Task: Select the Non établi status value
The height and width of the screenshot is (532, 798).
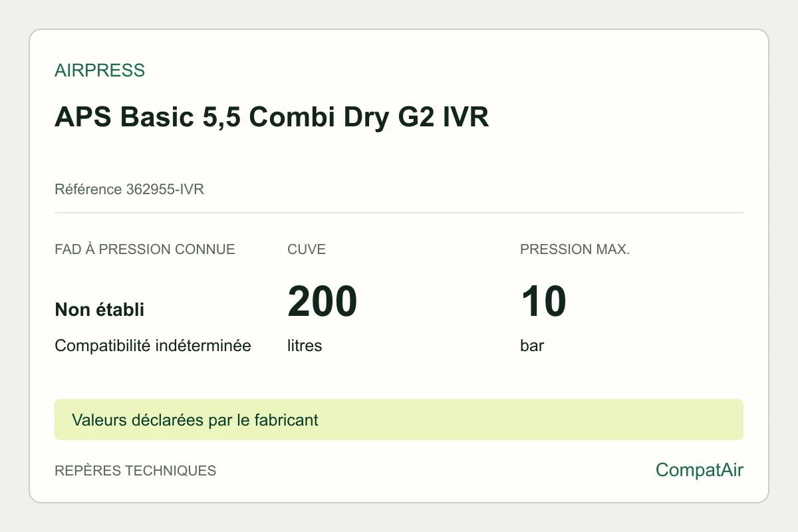Action: [100, 309]
